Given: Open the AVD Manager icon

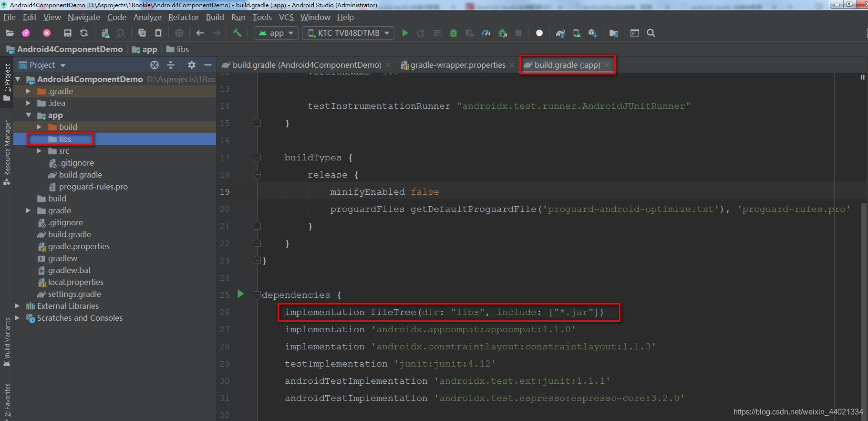Looking at the screenshot, I should 577,33.
